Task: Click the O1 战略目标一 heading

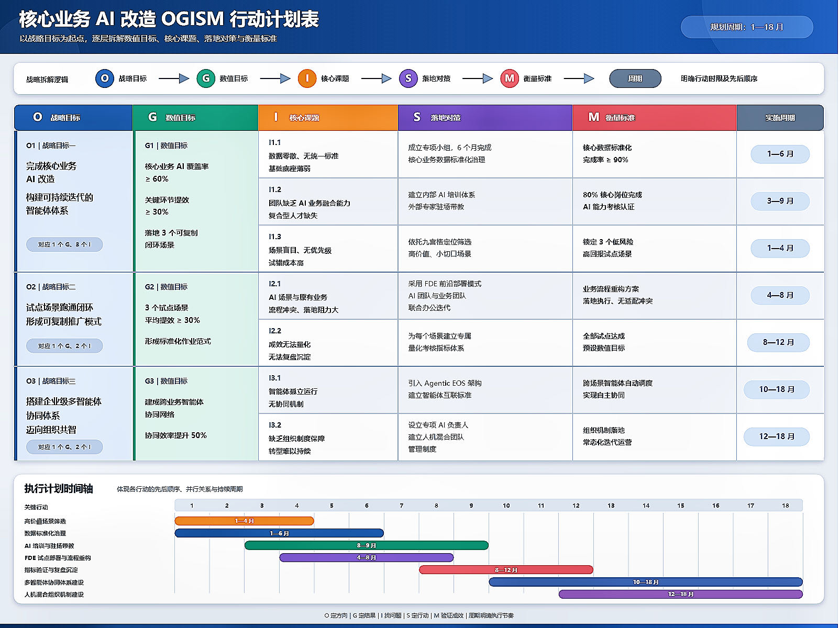Action: click(x=51, y=145)
